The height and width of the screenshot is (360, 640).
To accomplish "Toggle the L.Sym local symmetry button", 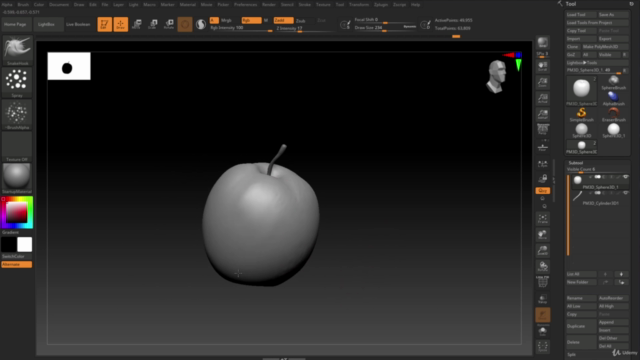I will point(542,164).
